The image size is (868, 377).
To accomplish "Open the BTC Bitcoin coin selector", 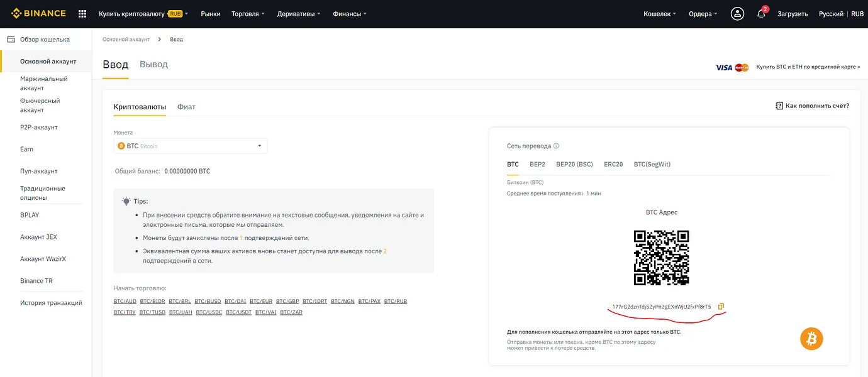I will point(191,146).
